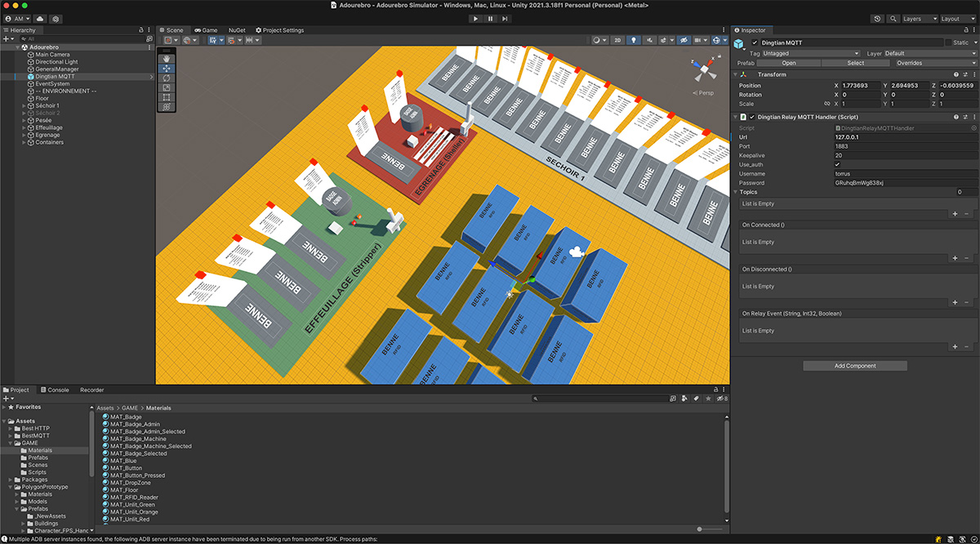Toggle 2D view mode in Scene

pyautogui.click(x=617, y=39)
